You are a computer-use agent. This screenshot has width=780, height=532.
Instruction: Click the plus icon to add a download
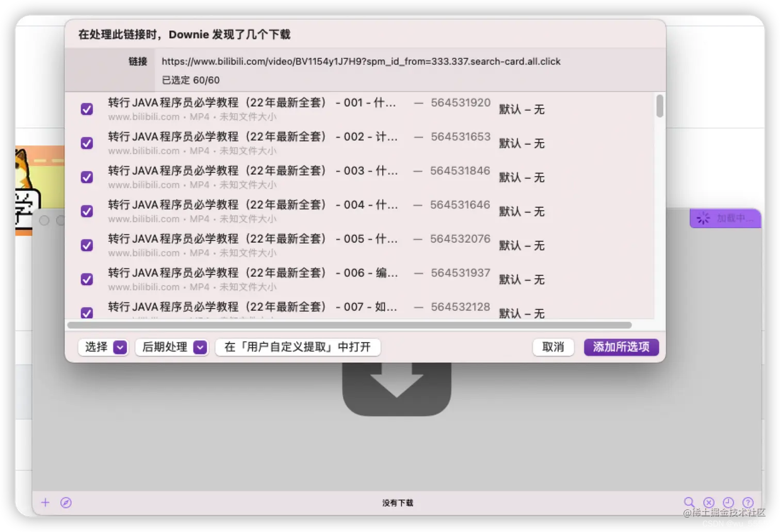coord(45,502)
